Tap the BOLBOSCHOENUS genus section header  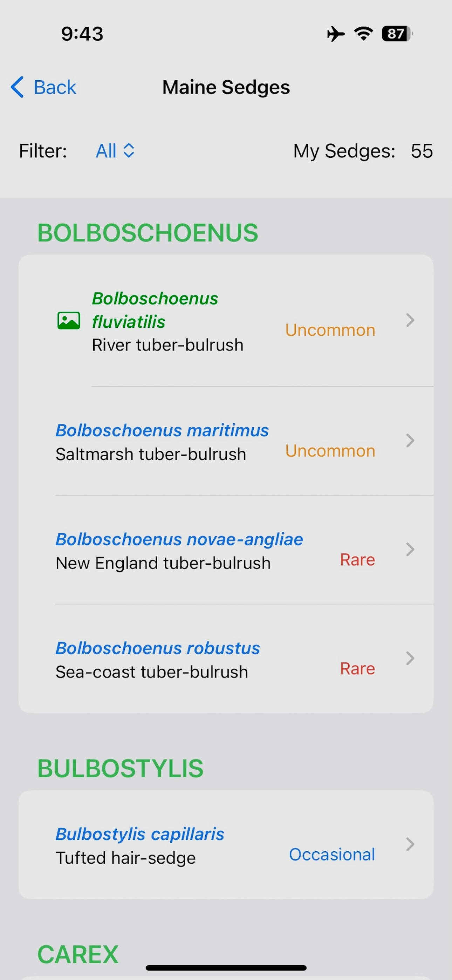click(148, 232)
